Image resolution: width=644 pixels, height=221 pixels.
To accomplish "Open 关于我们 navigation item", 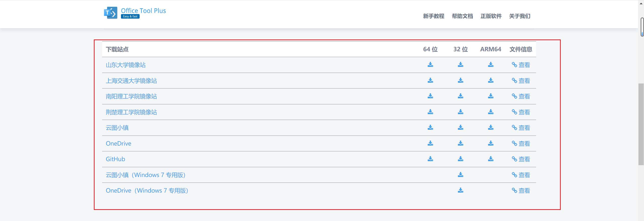I will click(520, 16).
